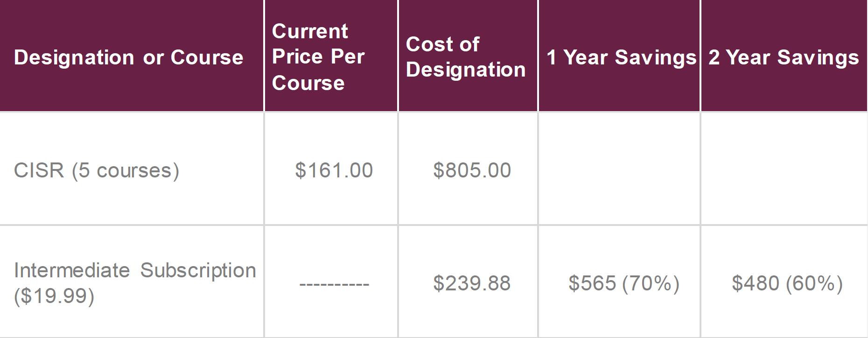Image resolution: width=868 pixels, height=338 pixels.
Task: Select the $805.00 cost cell
Action: tap(468, 169)
